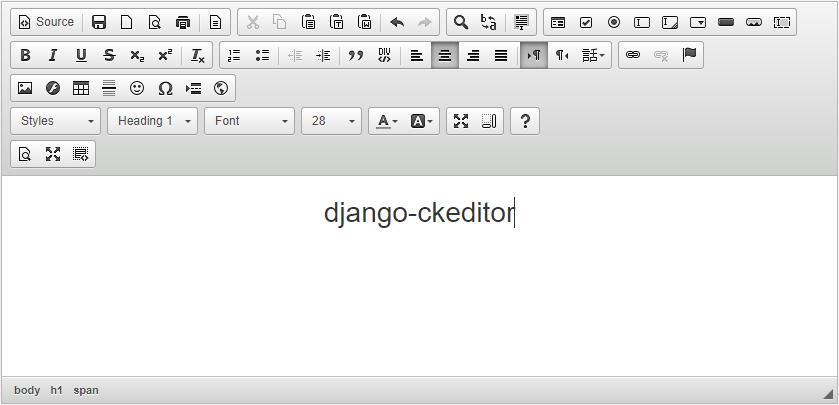The image size is (839, 405).
Task: Set text direction right to left
Action: point(562,55)
